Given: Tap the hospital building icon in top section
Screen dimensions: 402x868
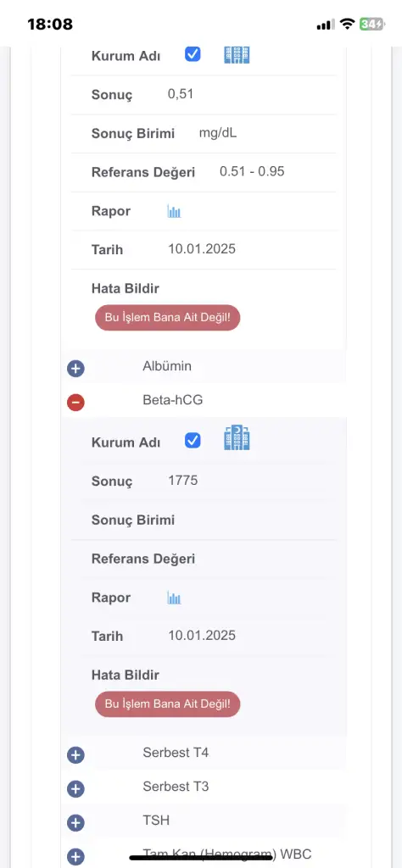Looking at the screenshot, I should click(237, 54).
